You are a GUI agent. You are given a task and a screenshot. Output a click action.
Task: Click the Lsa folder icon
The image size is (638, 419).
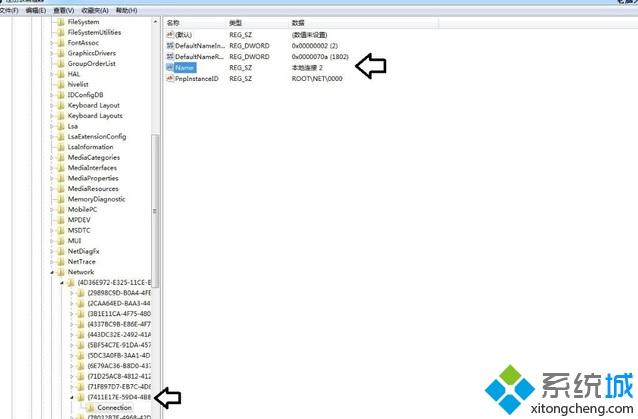click(x=61, y=126)
